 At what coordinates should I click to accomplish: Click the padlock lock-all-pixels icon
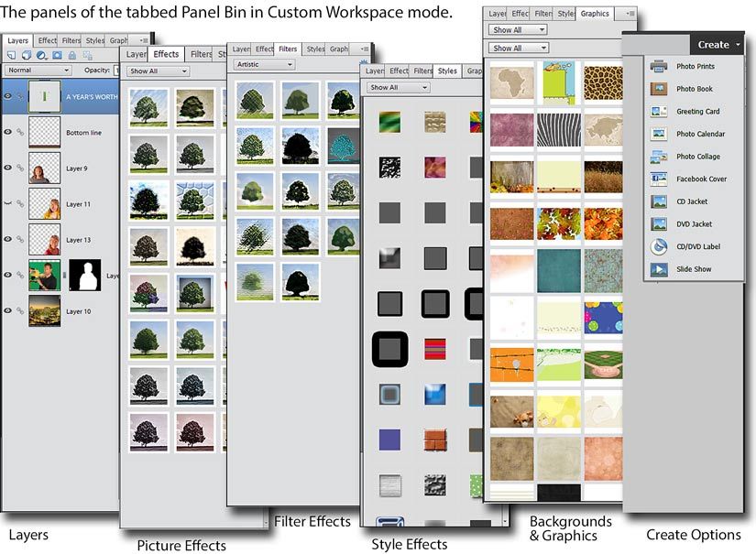[x=71, y=55]
